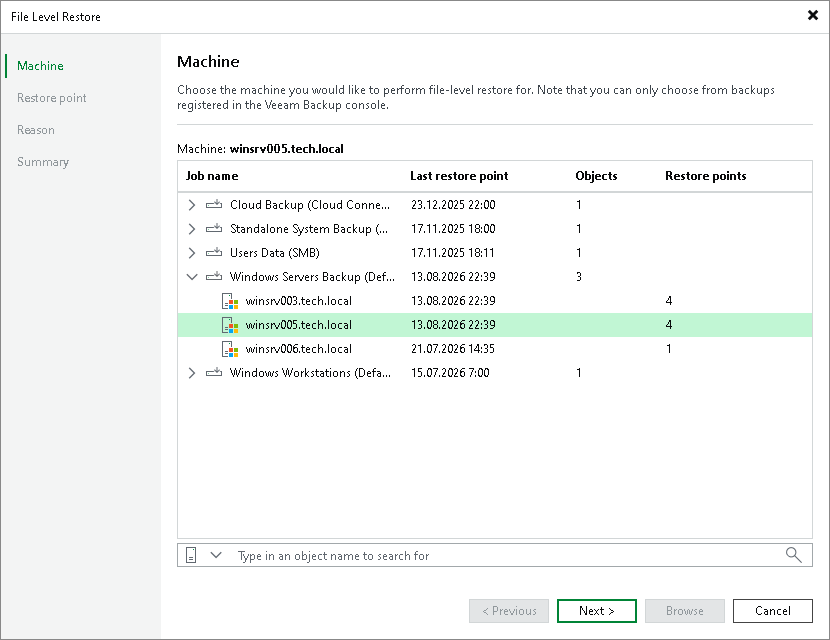Click the winsrv005.tech.local machine icon
Image resolution: width=830 pixels, height=640 pixels.
point(230,325)
